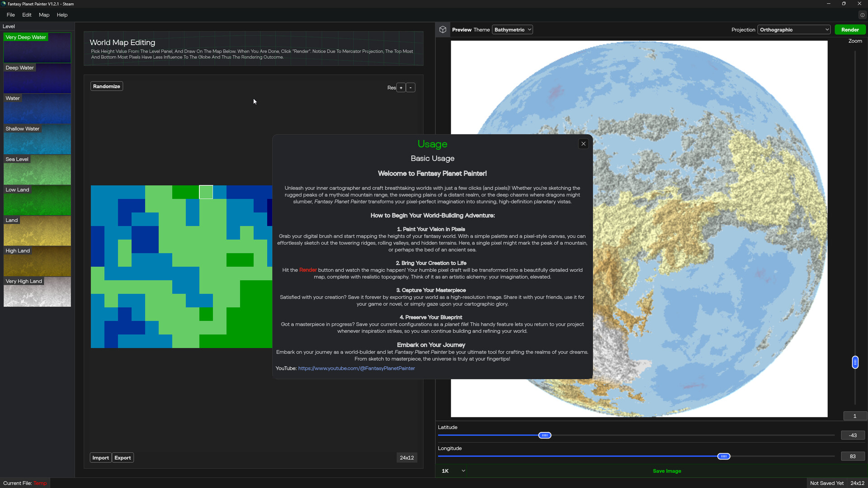Click the Randomize button
The height and width of the screenshot is (488, 868).
[106, 86]
